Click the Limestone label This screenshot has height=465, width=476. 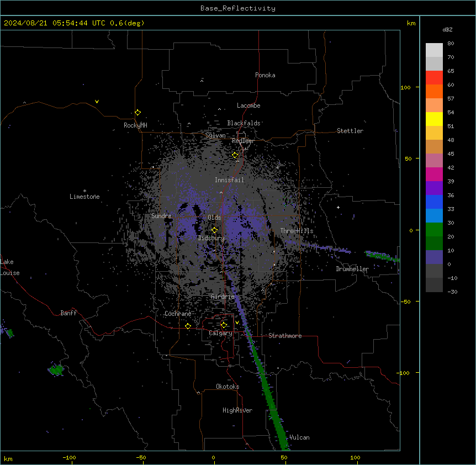coord(84,197)
